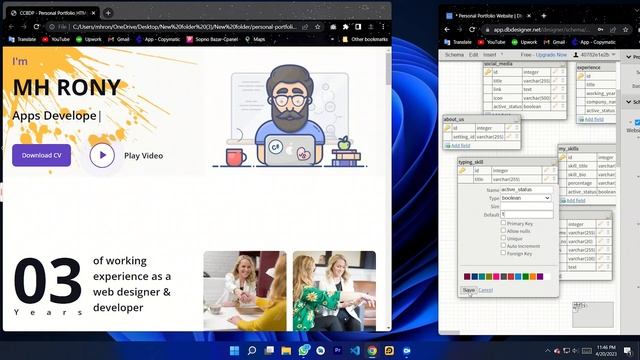Open the Maps bookmark in left browser
Image resolution: width=640 pixels, height=360 pixels.
coord(255,39)
